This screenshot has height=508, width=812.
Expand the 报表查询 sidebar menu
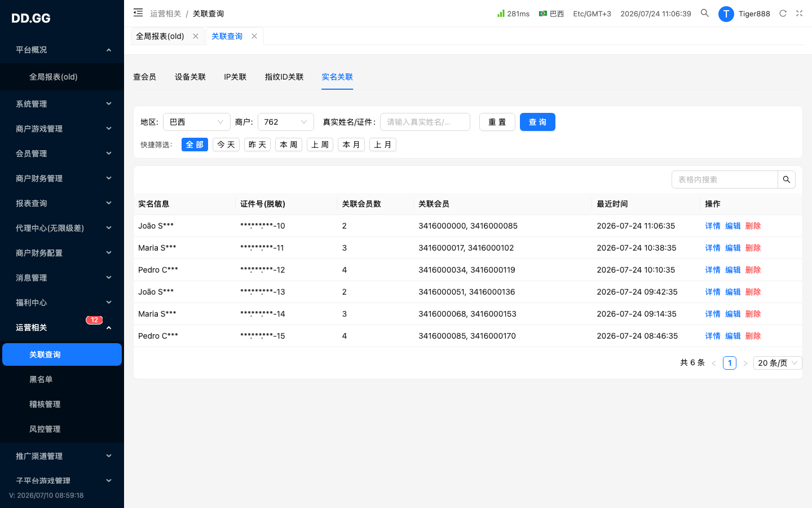pyautogui.click(x=62, y=203)
